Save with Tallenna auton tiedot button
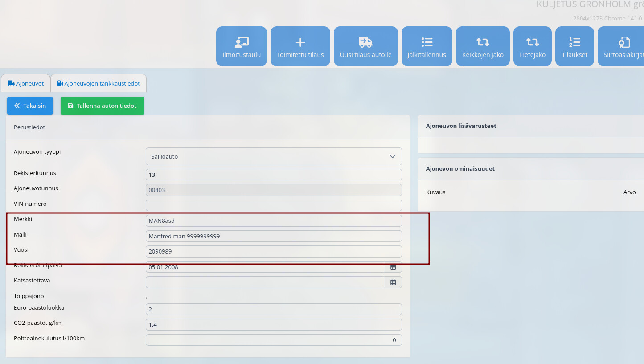Image resolution: width=644 pixels, height=364 pixels. (102, 106)
